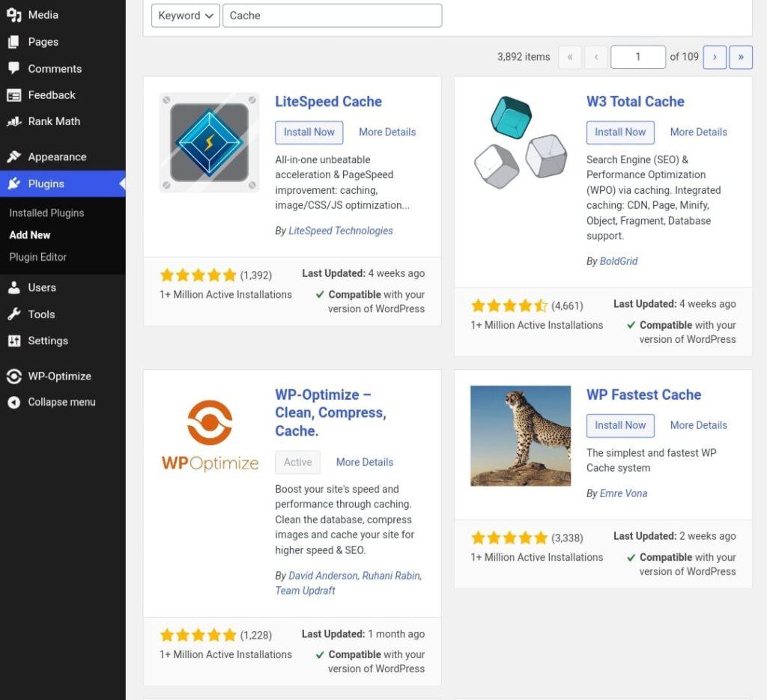Open the David Anderson author link
The height and width of the screenshot is (700, 767).
point(323,576)
